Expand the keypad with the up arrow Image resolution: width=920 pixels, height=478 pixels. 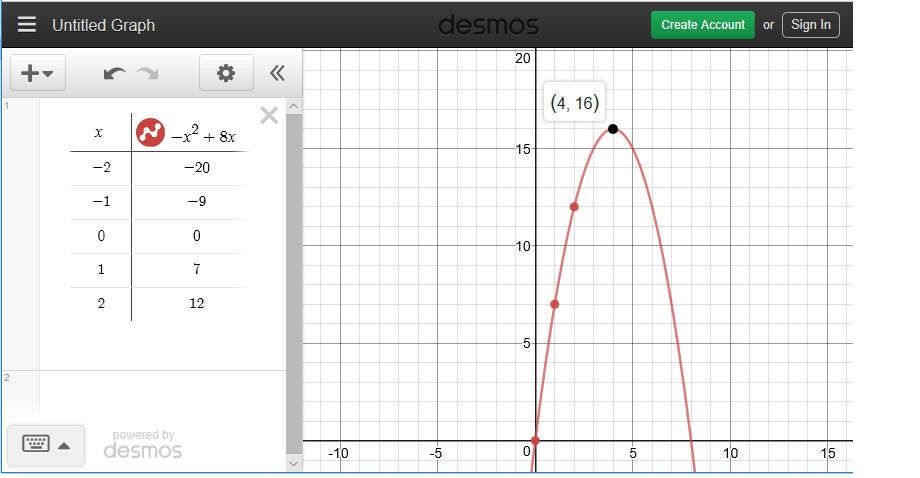pos(65,445)
